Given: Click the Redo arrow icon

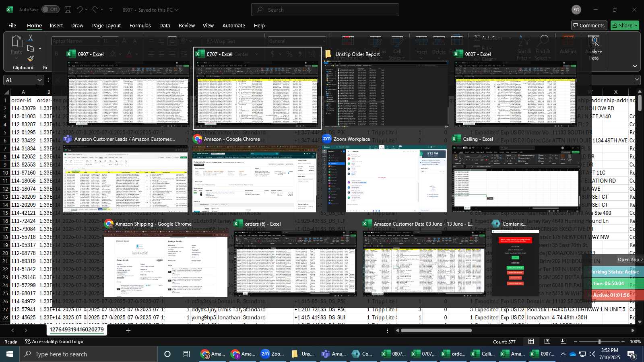Looking at the screenshot, I should click(95, 9).
